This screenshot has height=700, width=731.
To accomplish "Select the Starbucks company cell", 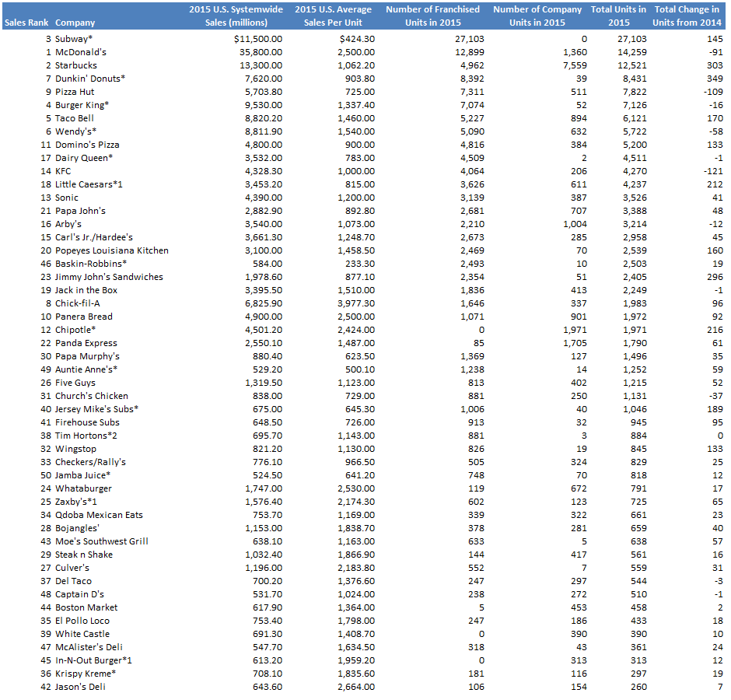I will pyautogui.click(x=76, y=65).
